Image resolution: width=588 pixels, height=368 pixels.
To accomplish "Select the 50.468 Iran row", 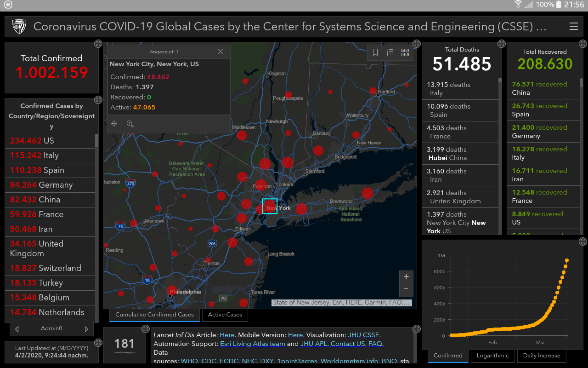I will [50, 229].
